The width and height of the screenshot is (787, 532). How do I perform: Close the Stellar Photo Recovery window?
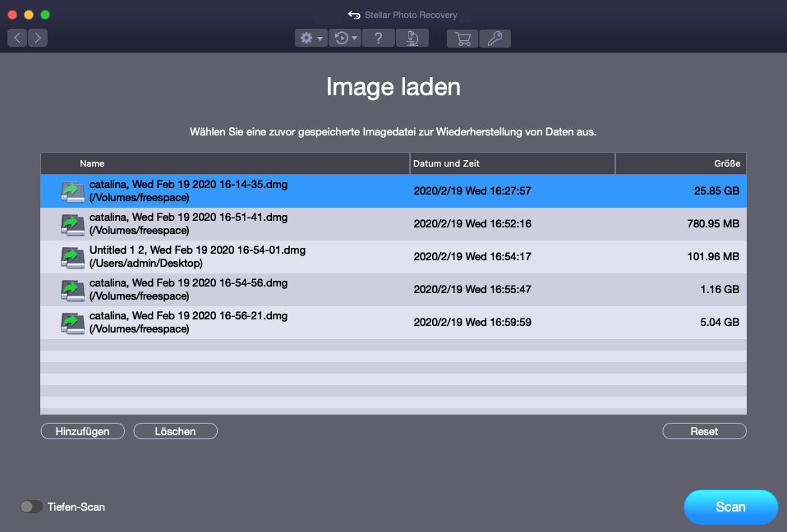click(12, 15)
